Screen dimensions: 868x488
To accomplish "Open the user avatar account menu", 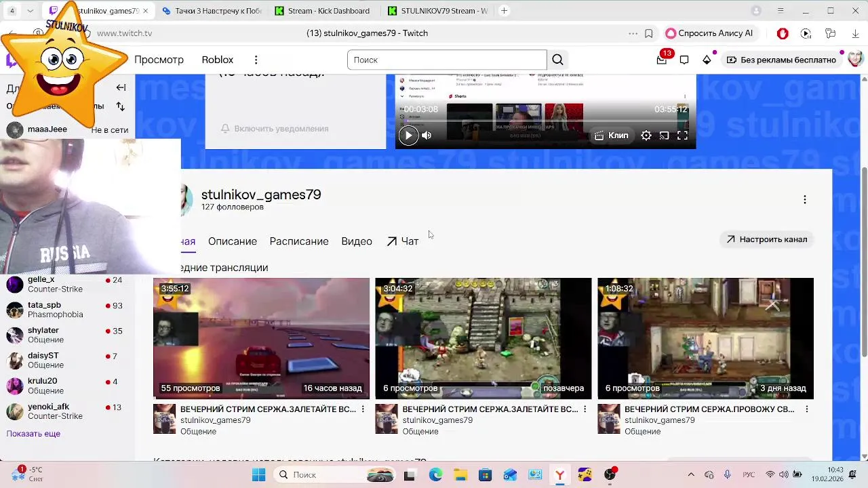I will (x=855, y=60).
